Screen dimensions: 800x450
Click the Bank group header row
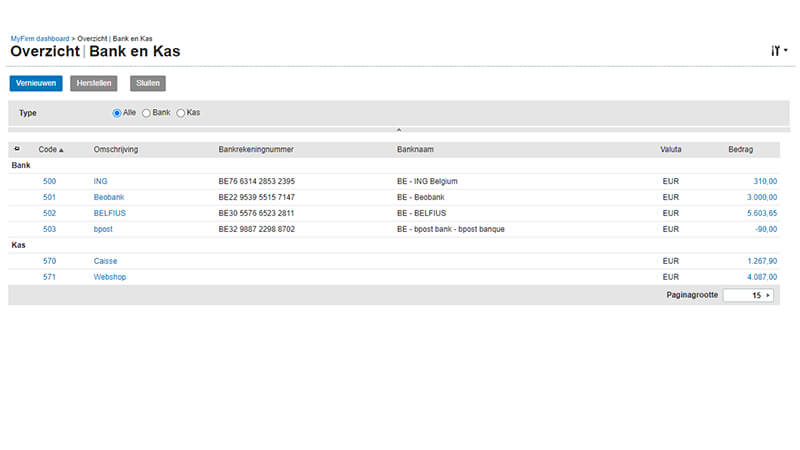click(394, 165)
